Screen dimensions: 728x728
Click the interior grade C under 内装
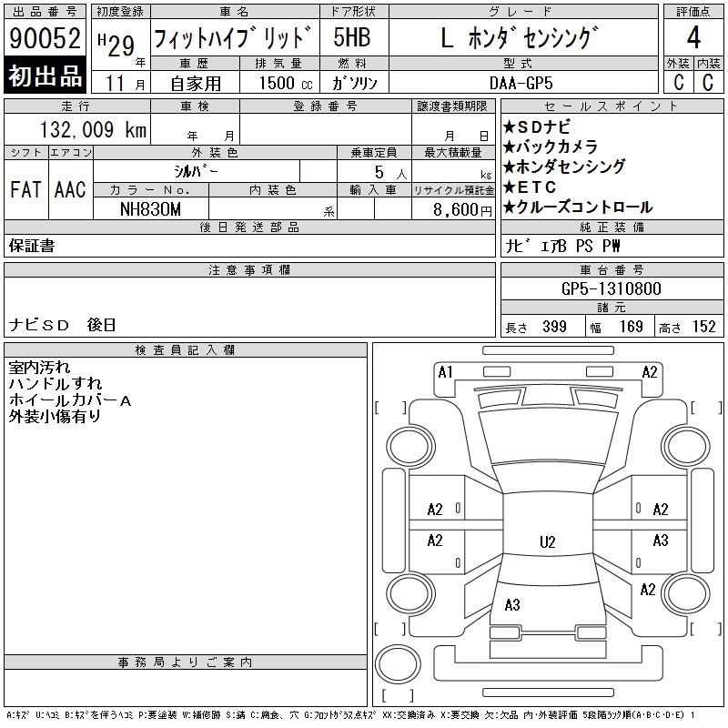tap(708, 82)
